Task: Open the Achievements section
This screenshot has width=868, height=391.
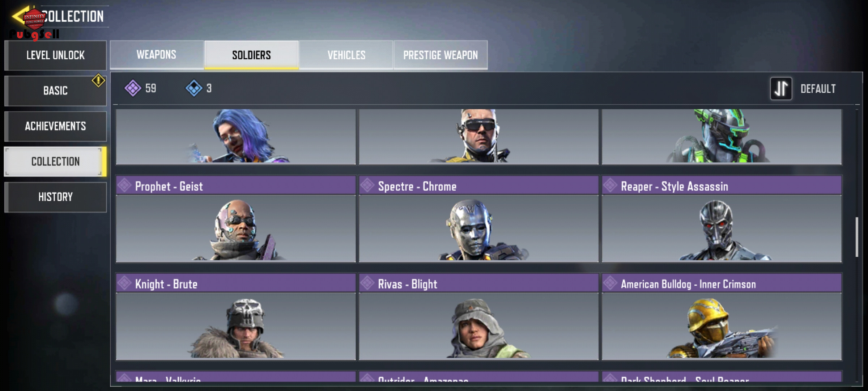Action: (x=55, y=126)
